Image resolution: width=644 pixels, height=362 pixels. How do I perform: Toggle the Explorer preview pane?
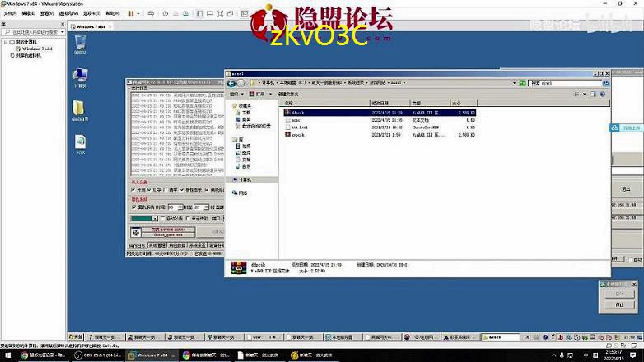click(593, 95)
